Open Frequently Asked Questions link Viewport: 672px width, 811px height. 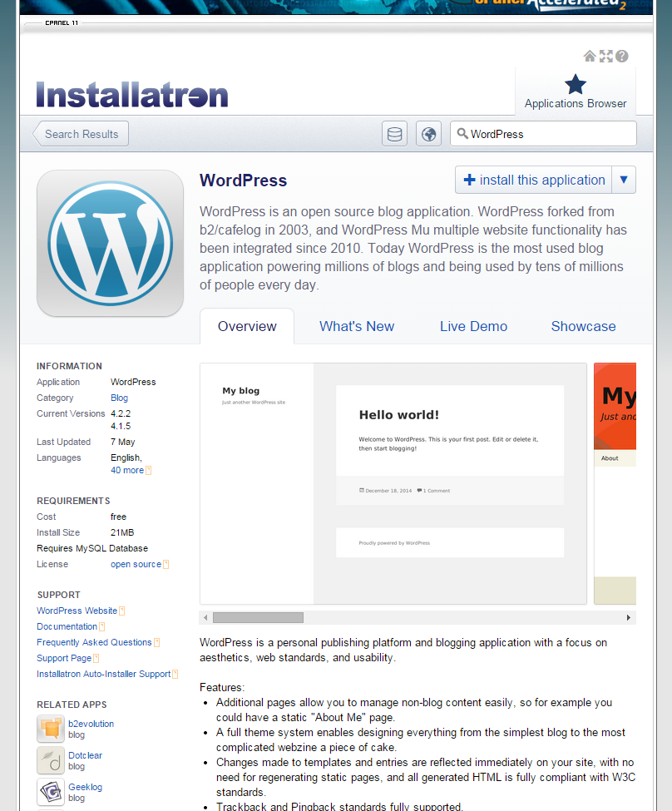[94, 642]
